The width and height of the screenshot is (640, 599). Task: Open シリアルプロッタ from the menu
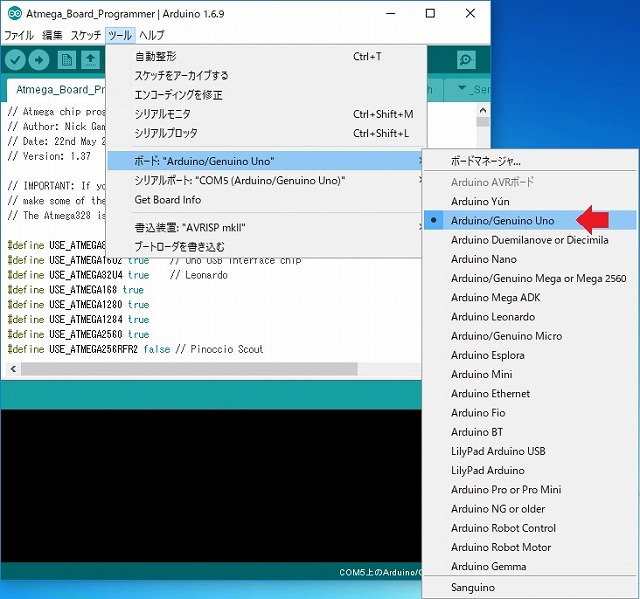pyautogui.click(x=267, y=133)
